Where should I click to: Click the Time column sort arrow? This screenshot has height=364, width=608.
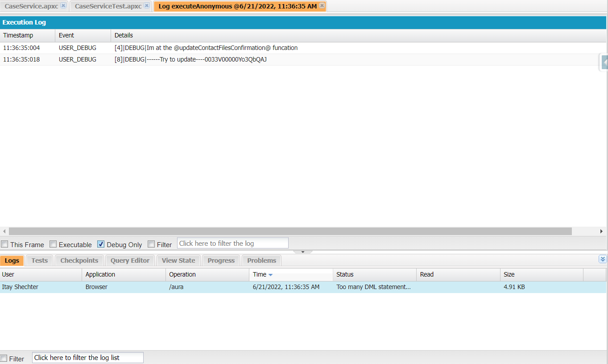(x=270, y=275)
